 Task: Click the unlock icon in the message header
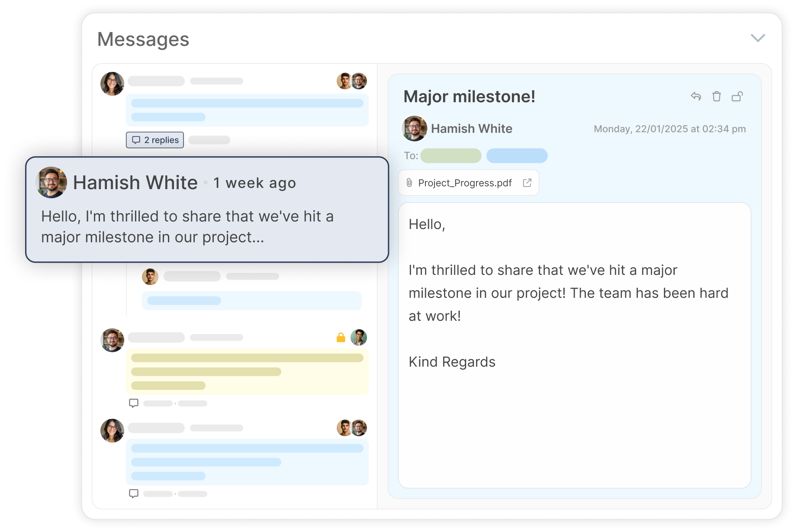point(737,96)
